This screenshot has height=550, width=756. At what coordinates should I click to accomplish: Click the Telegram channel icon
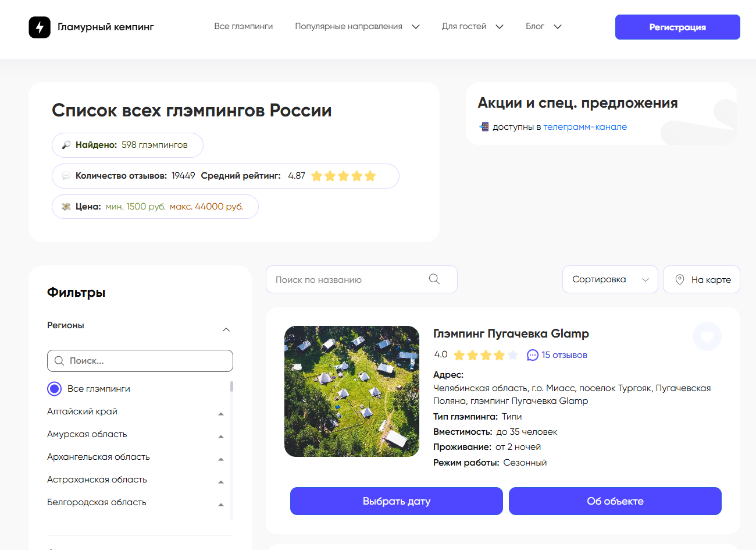point(483,127)
